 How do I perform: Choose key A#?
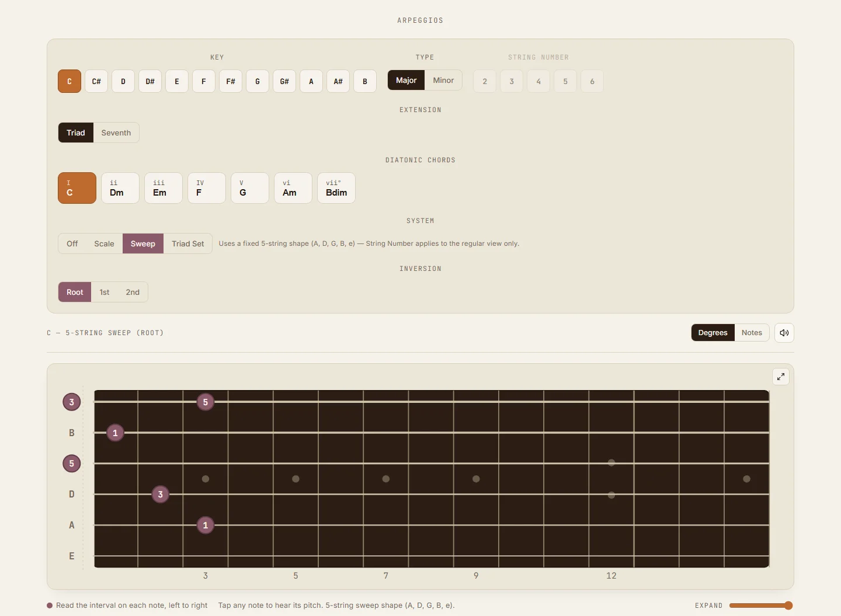tap(338, 81)
